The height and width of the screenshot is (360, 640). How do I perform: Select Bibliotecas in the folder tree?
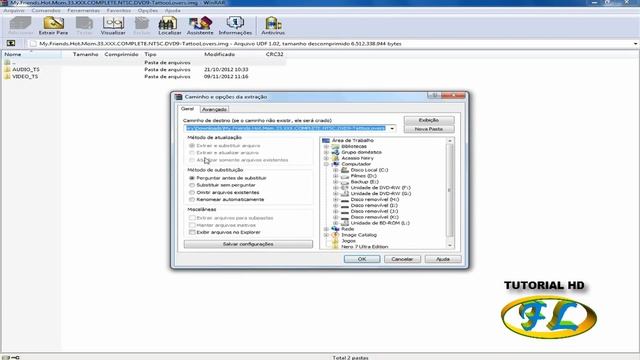tap(354, 146)
